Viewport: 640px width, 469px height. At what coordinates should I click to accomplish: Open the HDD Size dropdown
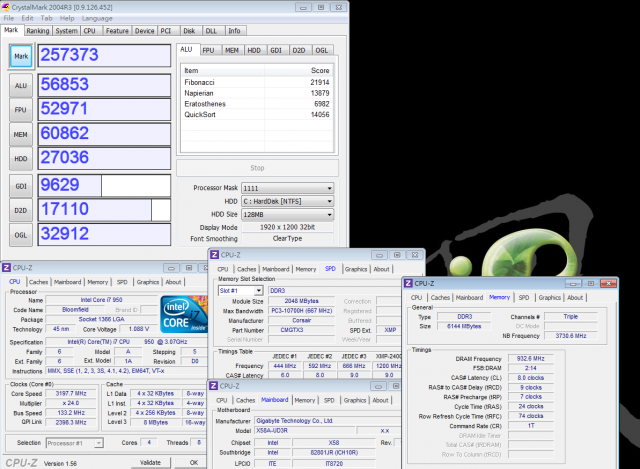(287, 214)
